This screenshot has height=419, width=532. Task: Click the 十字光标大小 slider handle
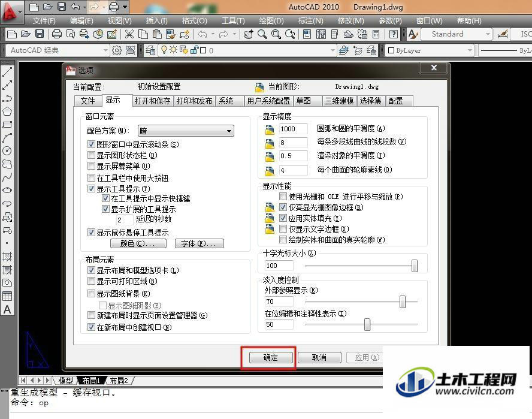coord(414,266)
